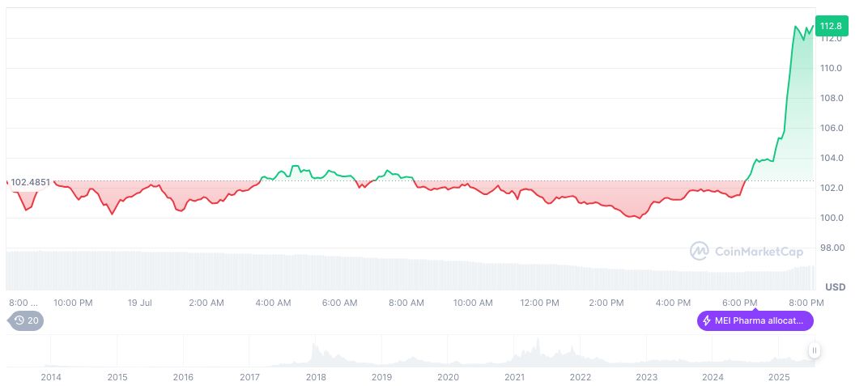Click the lightning bolt event icon
868x386 pixels.
(x=707, y=320)
